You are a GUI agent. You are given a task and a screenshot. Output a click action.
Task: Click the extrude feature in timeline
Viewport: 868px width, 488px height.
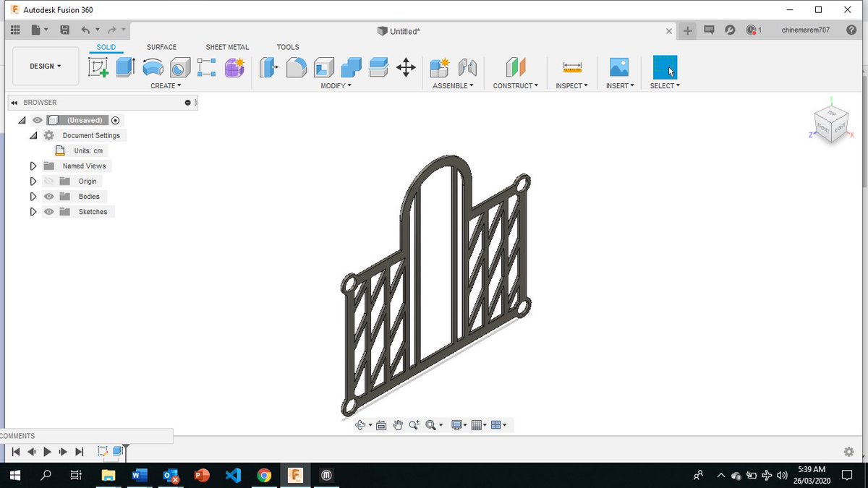pyautogui.click(x=117, y=451)
